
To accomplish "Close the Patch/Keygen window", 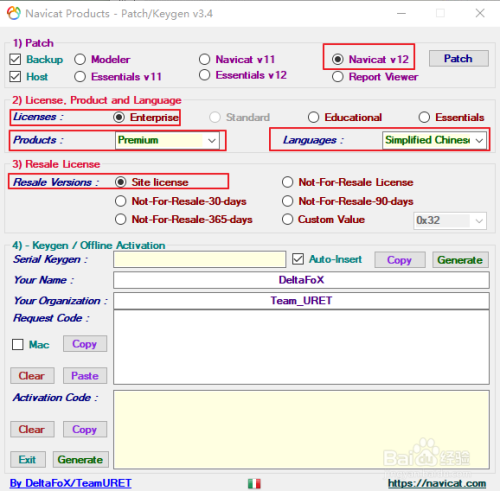I will (480, 13).
